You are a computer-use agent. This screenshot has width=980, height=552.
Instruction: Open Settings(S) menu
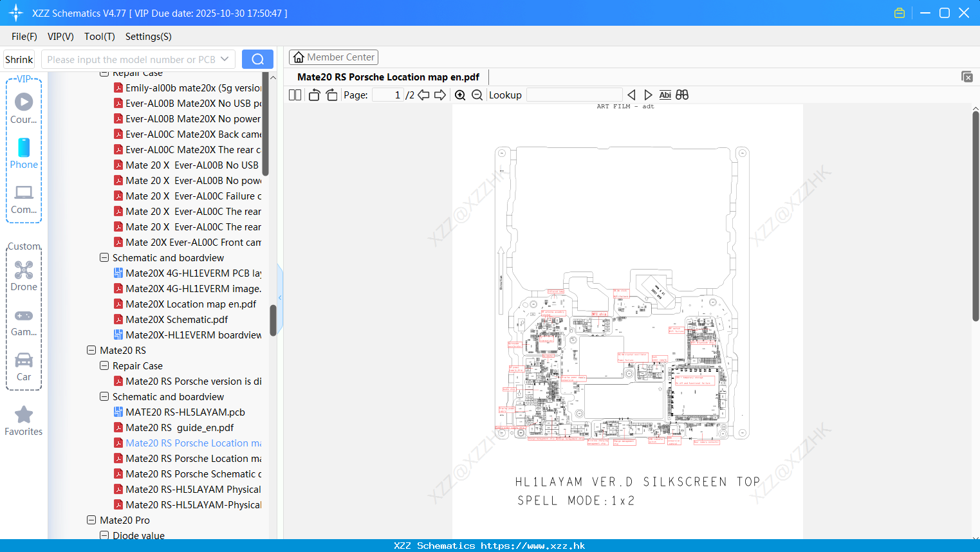click(x=149, y=37)
